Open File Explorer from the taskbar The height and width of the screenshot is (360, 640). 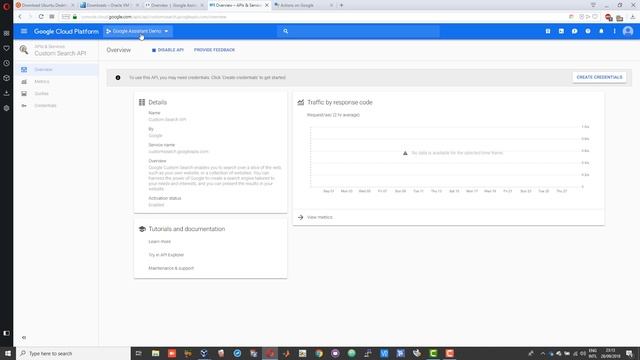click(156, 353)
